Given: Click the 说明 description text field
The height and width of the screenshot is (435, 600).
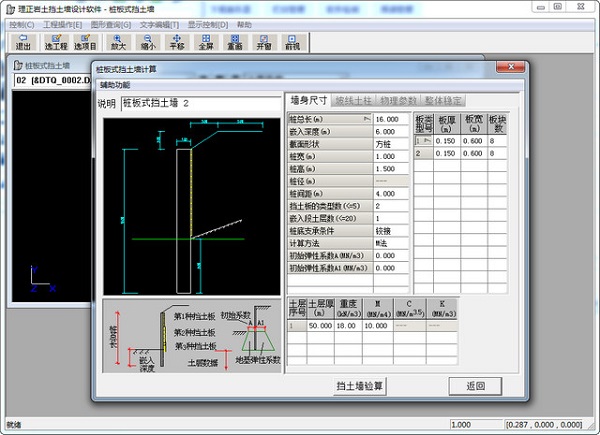Looking at the screenshot, I should 200,104.
